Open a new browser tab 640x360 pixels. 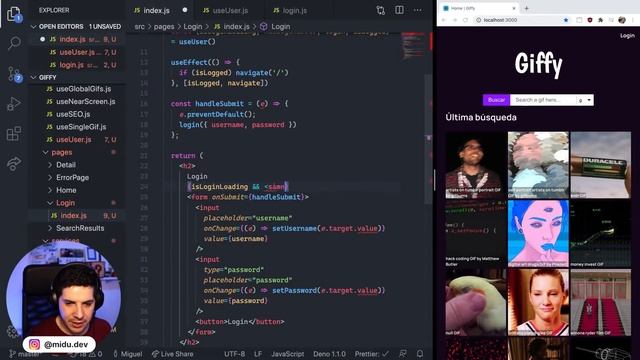coord(527,8)
